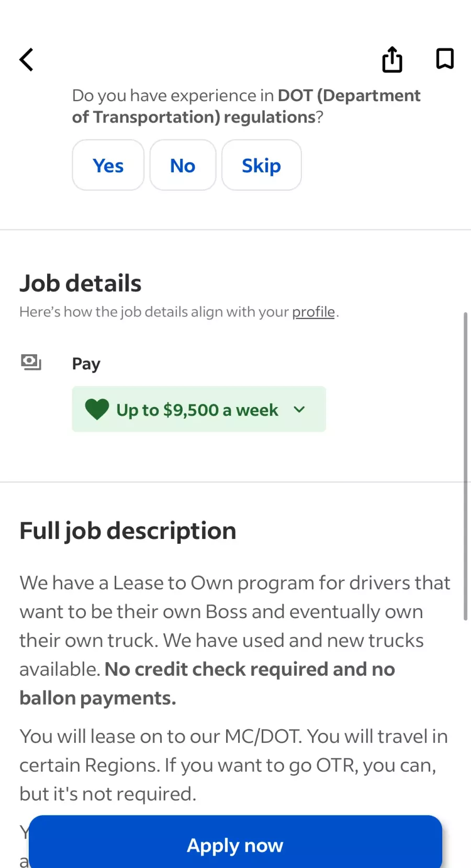
Task: Answer Yes to DOT experience question
Action: click(108, 166)
